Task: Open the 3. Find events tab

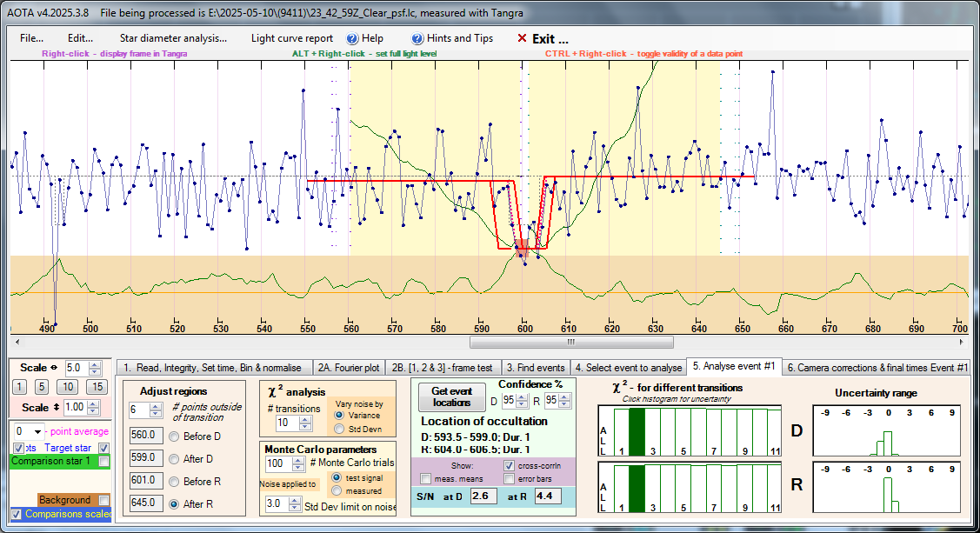Action: 536,368
